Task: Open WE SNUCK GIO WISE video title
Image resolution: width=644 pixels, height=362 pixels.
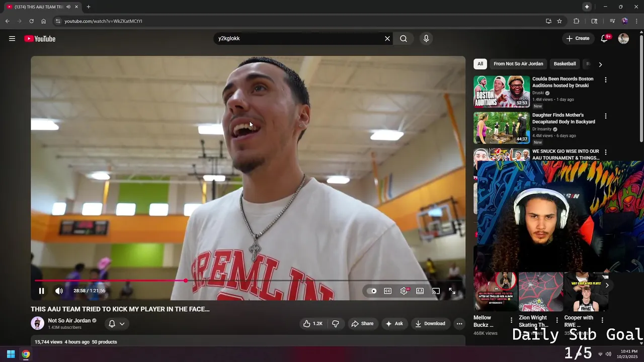Action: (x=566, y=154)
